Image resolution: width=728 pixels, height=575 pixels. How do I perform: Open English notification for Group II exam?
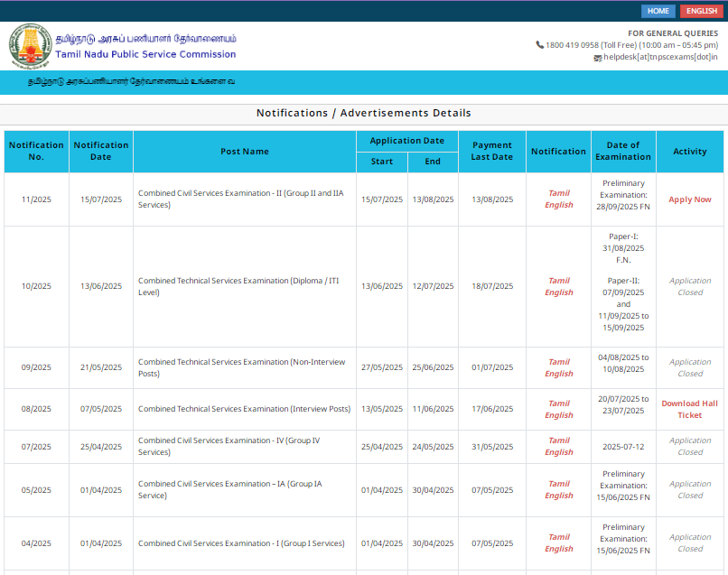(558, 205)
